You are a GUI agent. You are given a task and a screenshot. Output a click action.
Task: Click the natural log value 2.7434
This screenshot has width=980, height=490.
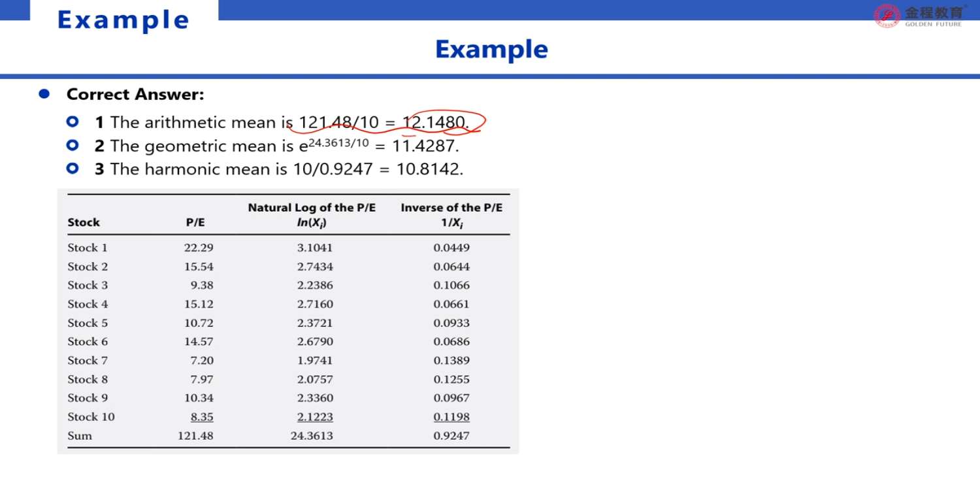tap(315, 267)
